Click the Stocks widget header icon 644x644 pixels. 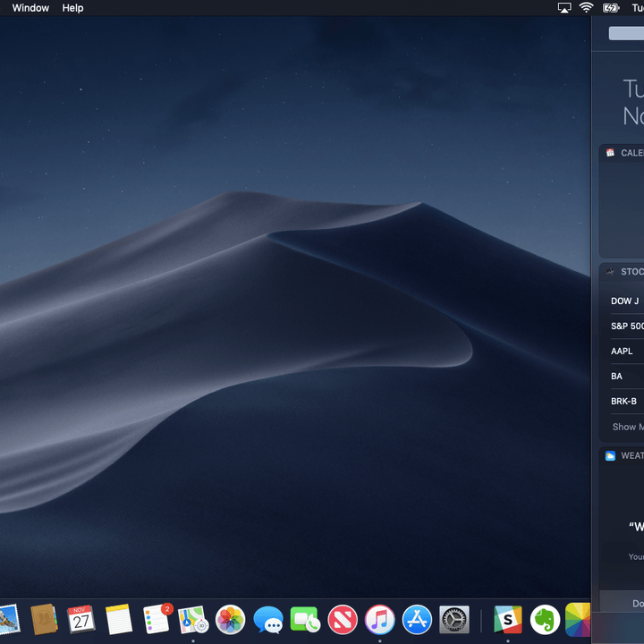[x=610, y=272]
